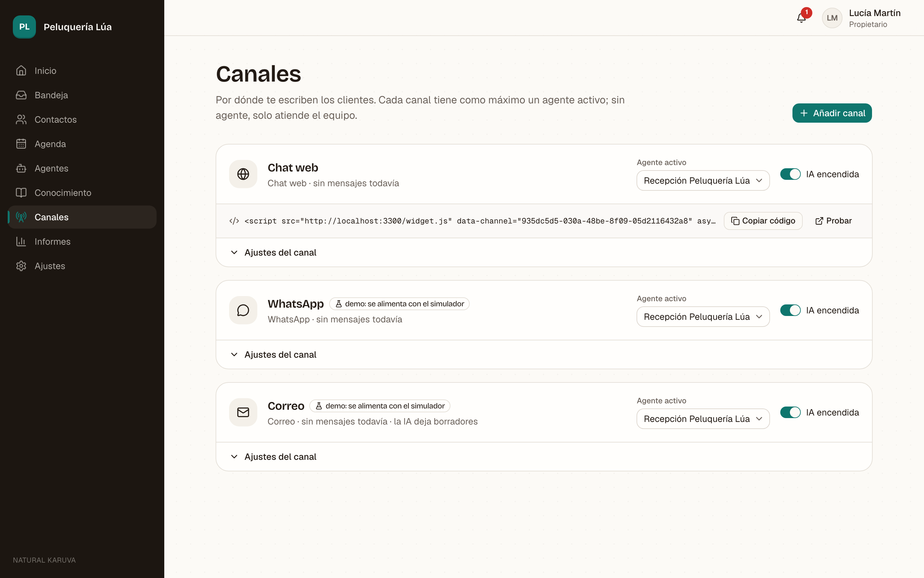Click the code brackets icon by the script
Screen dimensions: 924x578
234,221
